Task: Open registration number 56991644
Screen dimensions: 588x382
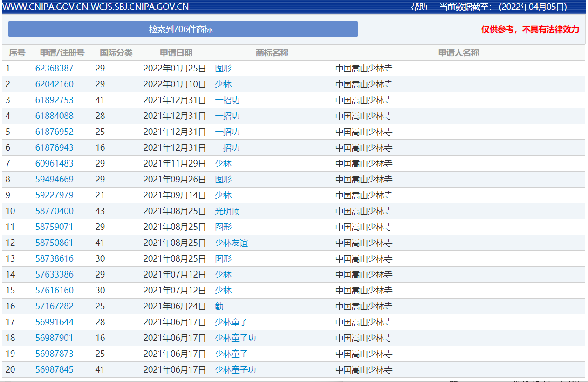Action: [55, 322]
